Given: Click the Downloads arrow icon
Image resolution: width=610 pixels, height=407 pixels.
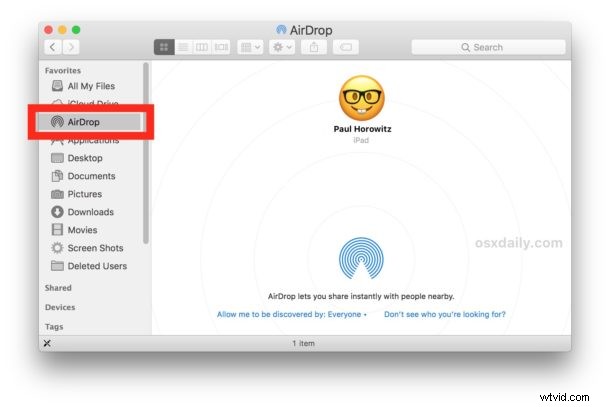Looking at the screenshot, I should pos(57,212).
